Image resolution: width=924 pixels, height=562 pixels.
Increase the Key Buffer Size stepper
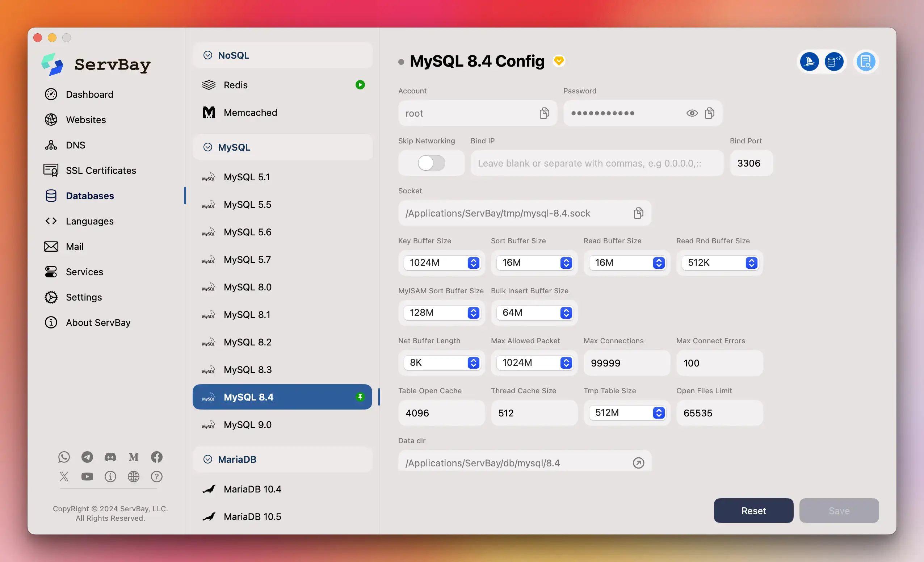coord(475,259)
